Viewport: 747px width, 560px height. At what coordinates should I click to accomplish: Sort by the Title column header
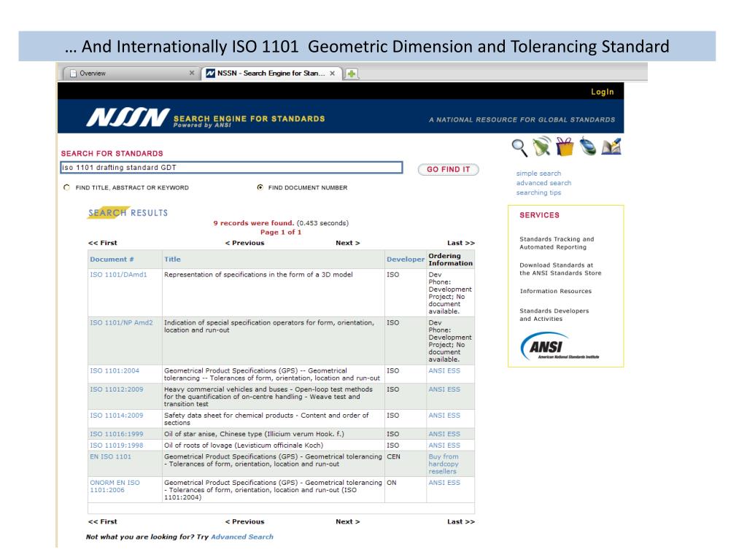coord(172,260)
